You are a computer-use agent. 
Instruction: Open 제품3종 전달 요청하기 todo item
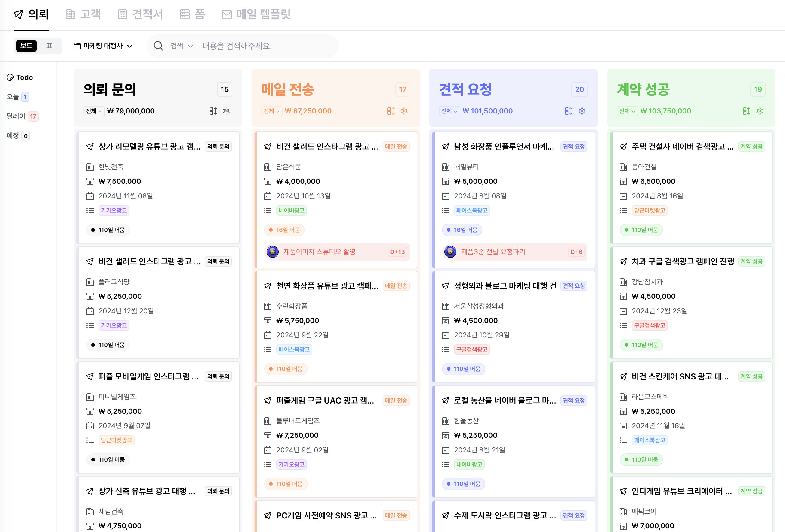click(x=493, y=252)
